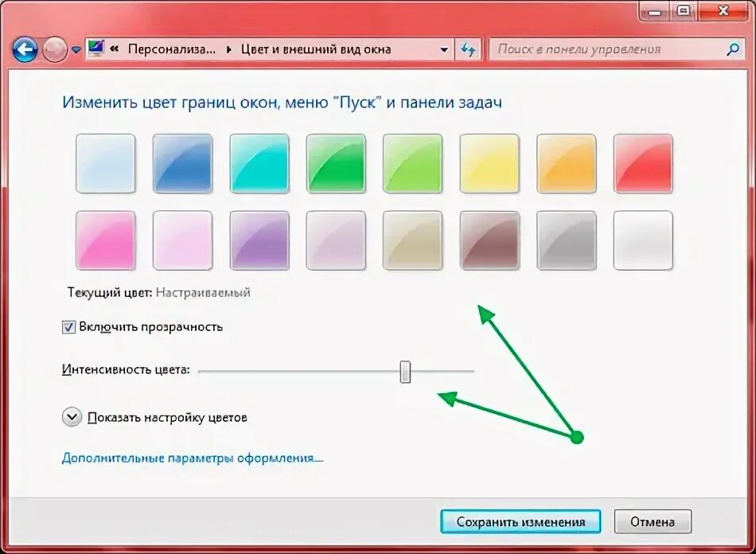This screenshot has width=756, height=554.
Task: Expand the arrow after Персонализа... breadcrumb
Action: [228, 49]
